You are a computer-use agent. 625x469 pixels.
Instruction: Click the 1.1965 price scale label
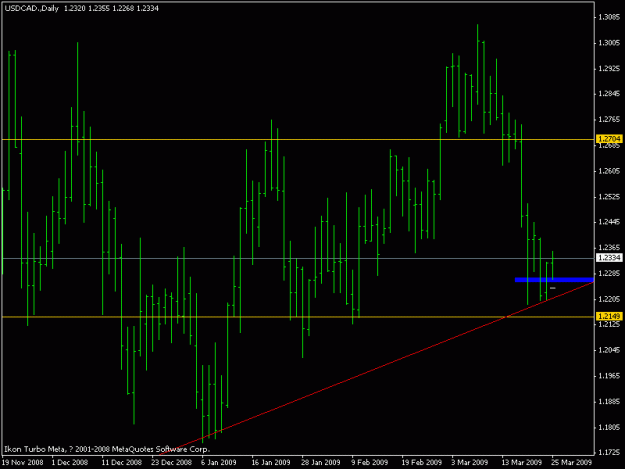coord(609,376)
